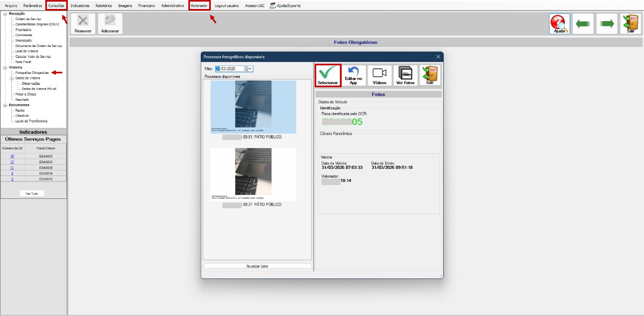Open the Parâmetros menu
Image resolution: width=644 pixels, height=316 pixels.
pos(33,5)
